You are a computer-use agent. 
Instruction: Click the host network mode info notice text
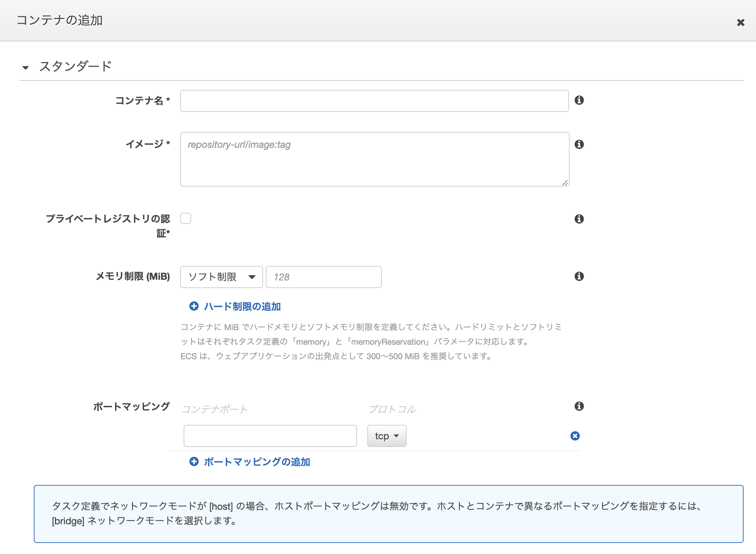pos(377,513)
